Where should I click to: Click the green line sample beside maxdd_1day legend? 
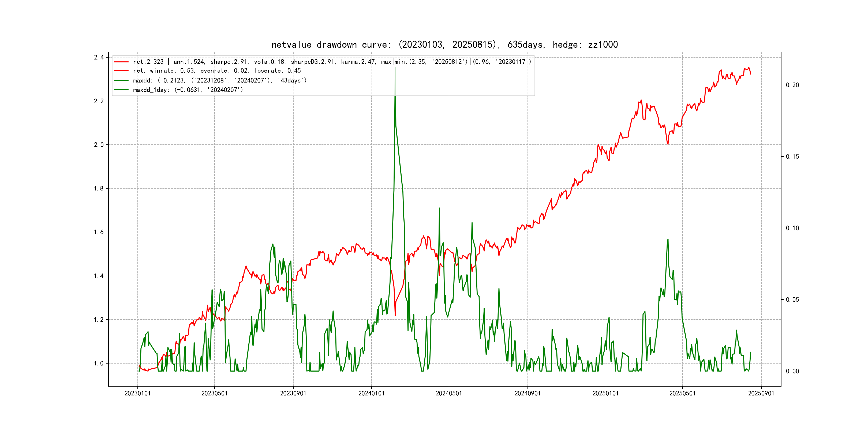(121, 90)
